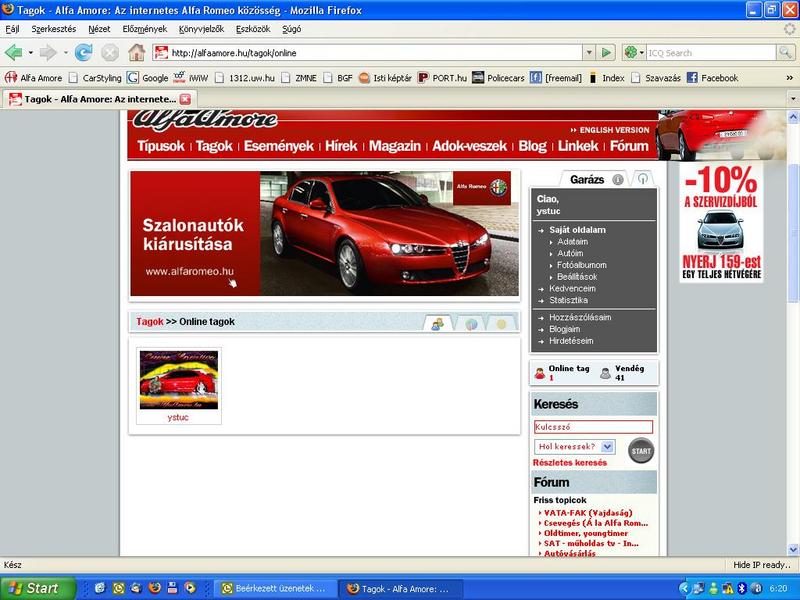Open the Google bookmark

tap(147, 78)
